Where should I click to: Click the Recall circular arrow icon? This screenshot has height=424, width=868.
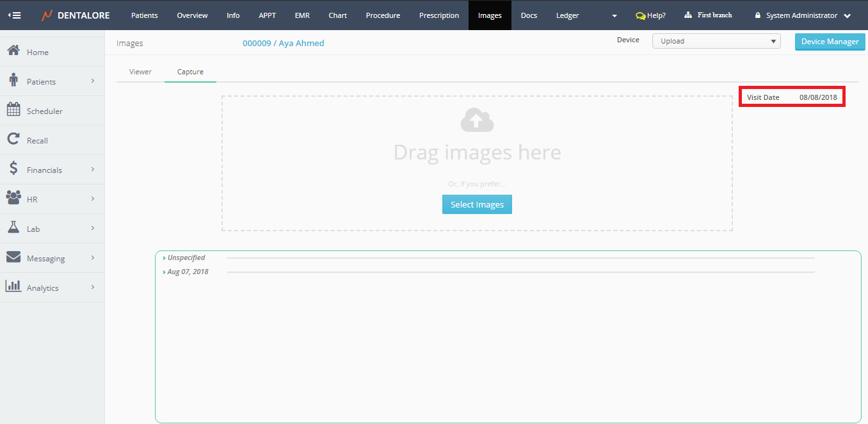(x=13, y=140)
